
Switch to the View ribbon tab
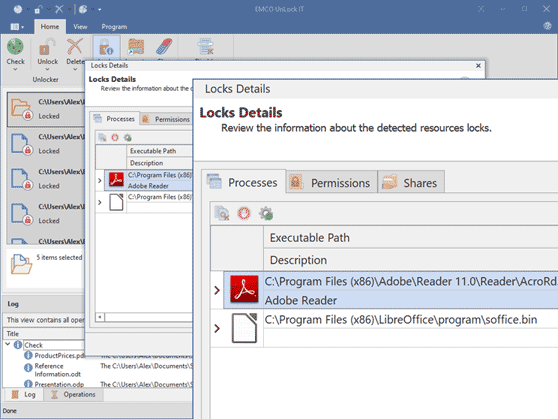tap(80, 27)
